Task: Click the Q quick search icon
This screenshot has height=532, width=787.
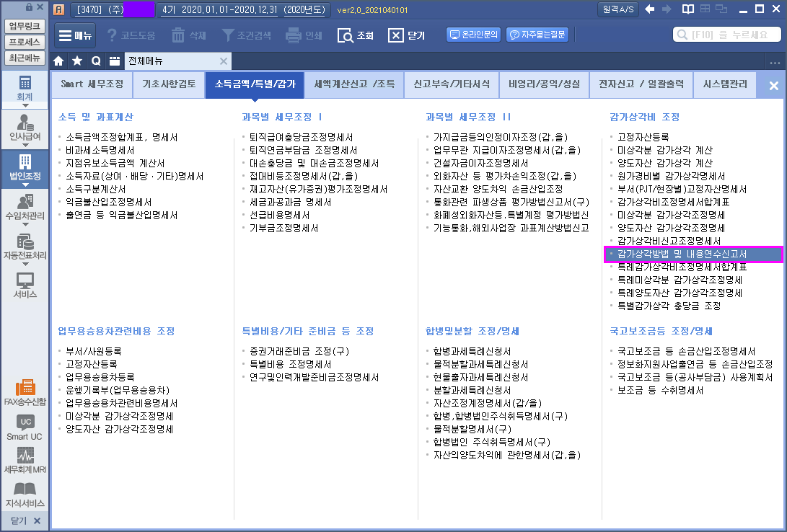Action: pyautogui.click(x=95, y=61)
